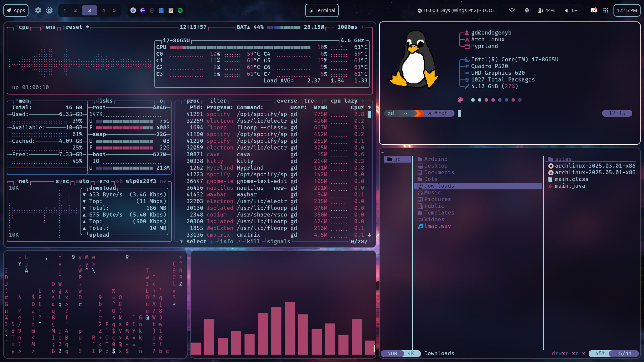Toggle the cpu box label in btop
The image size is (644, 362).
click(23, 27)
